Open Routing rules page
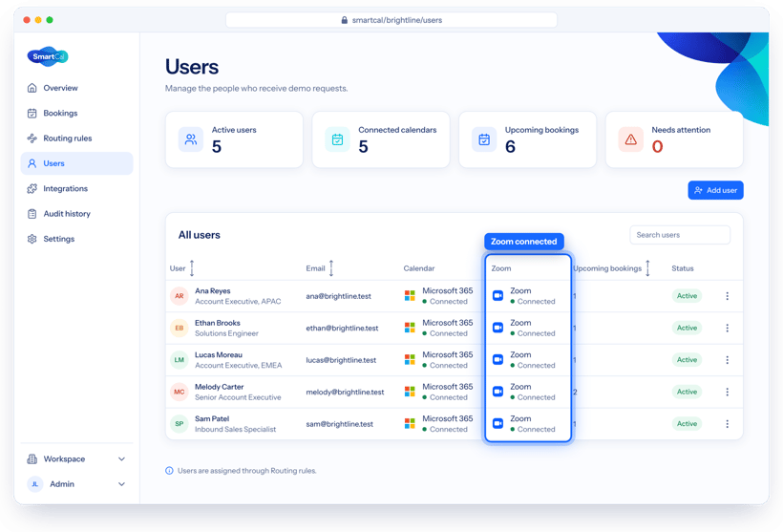This screenshot has height=532, width=783. pos(77,138)
